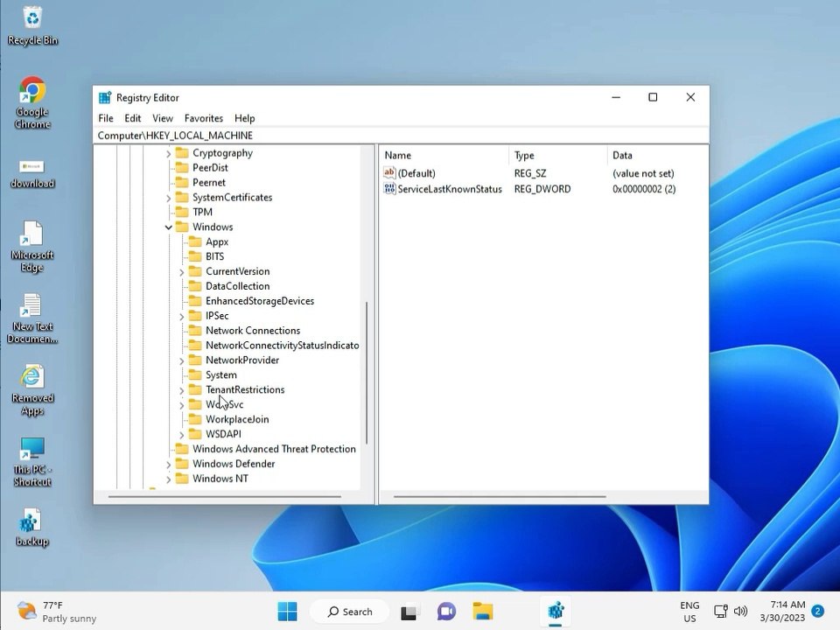The image size is (840, 630).
Task: Click the ServiceLastKnownStatus DWORD icon
Action: pos(389,189)
